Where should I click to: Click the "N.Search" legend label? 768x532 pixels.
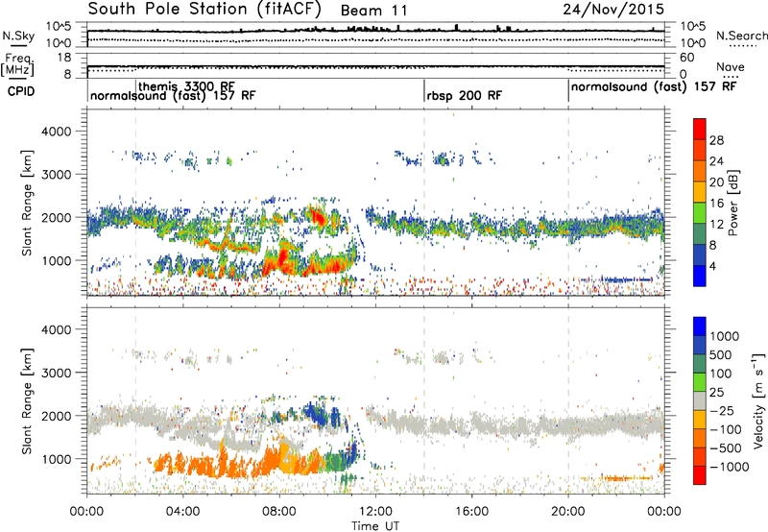[x=741, y=36]
